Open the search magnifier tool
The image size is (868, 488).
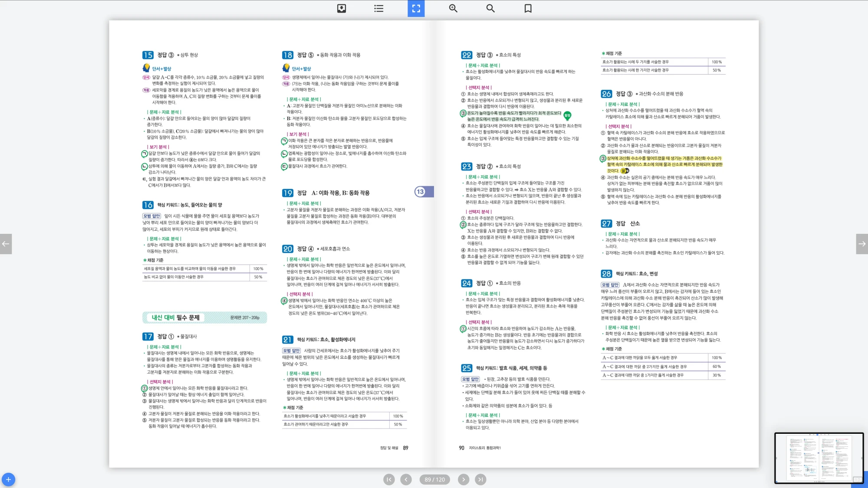pyautogui.click(x=490, y=8)
